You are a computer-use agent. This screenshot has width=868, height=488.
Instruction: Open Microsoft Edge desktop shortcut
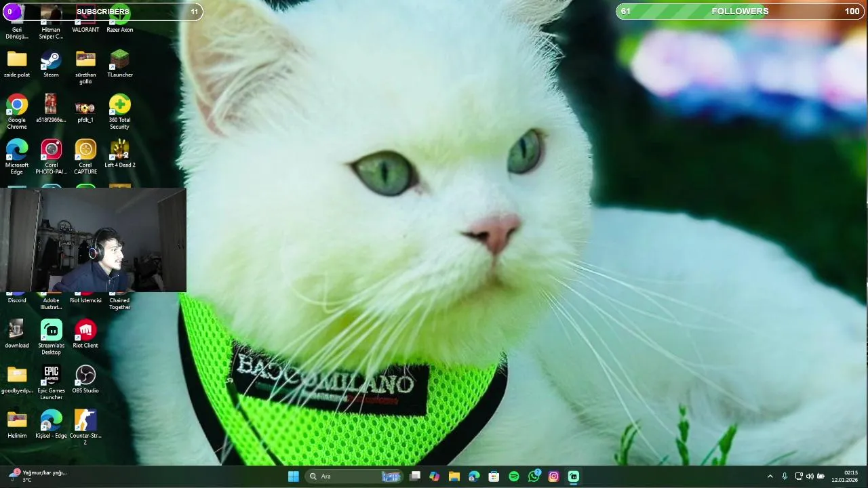(17, 157)
